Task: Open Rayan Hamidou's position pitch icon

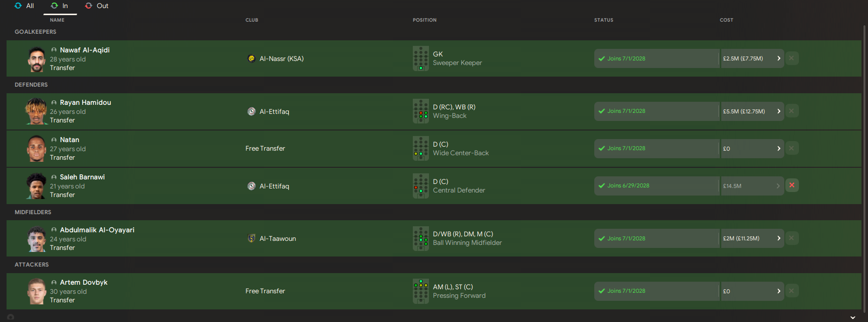Action: pyautogui.click(x=420, y=111)
